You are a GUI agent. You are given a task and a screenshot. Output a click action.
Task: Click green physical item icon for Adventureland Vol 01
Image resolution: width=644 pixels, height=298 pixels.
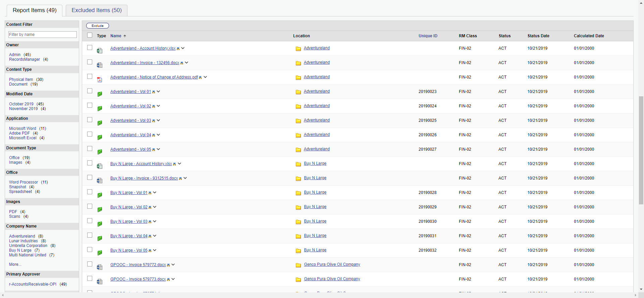pos(100,94)
